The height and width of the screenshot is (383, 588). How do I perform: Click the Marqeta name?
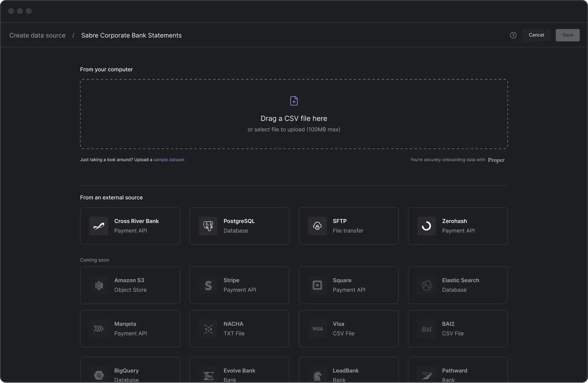click(125, 324)
